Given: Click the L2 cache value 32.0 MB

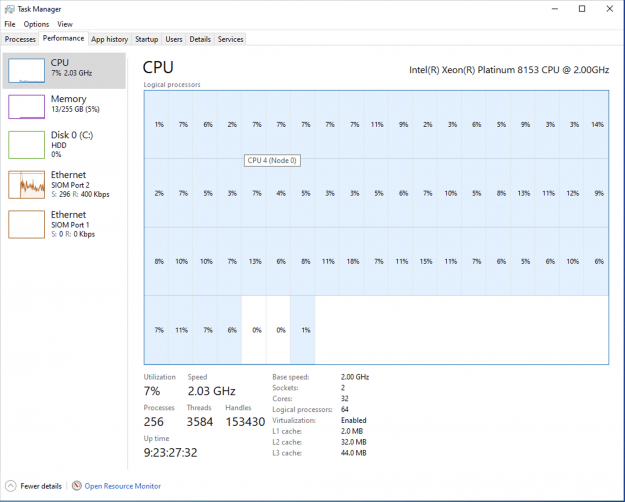Looking at the screenshot, I should (x=354, y=442).
